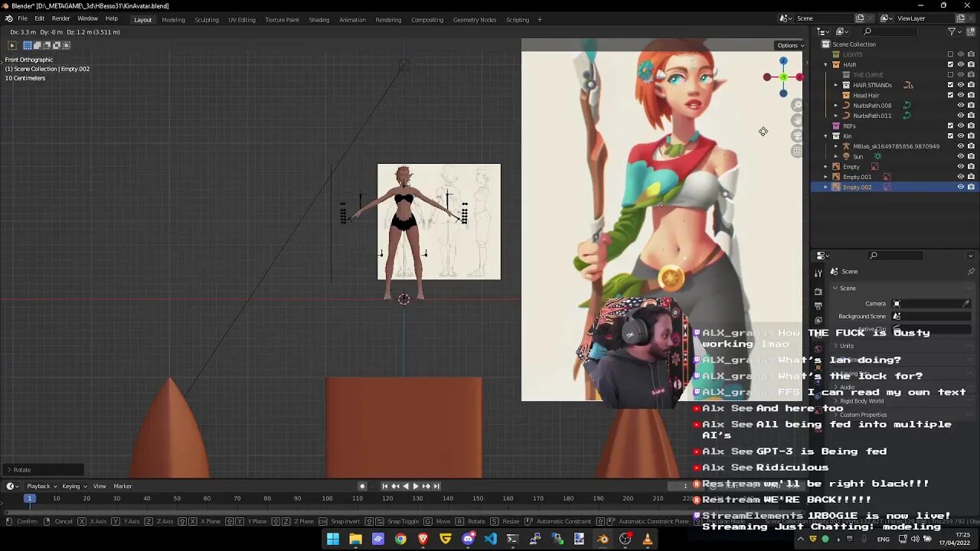
Task: Toggle the auto keying record button
Action: click(362, 486)
